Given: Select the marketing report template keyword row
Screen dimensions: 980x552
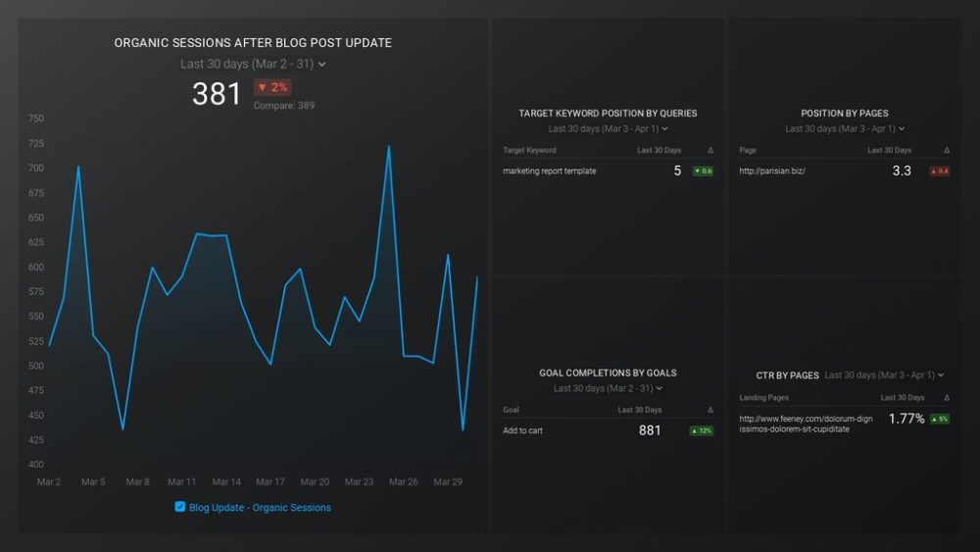Looking at the screenshot, I should tap(549, 171).
